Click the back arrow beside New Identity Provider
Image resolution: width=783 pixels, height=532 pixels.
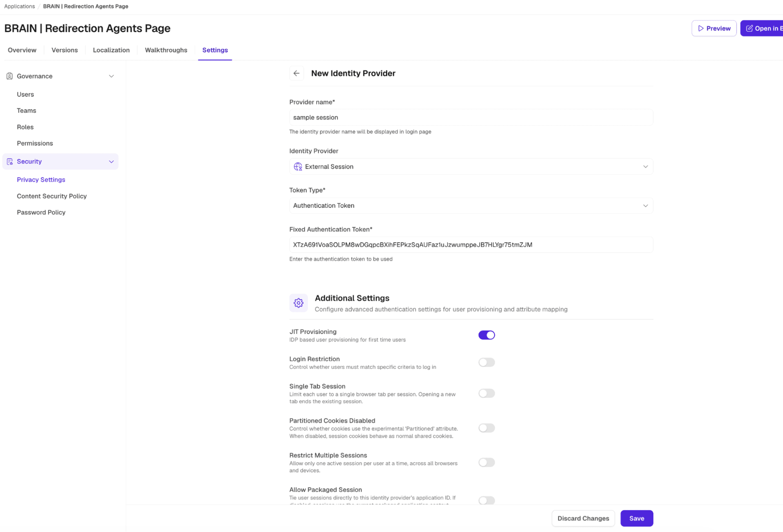[296, 73]
